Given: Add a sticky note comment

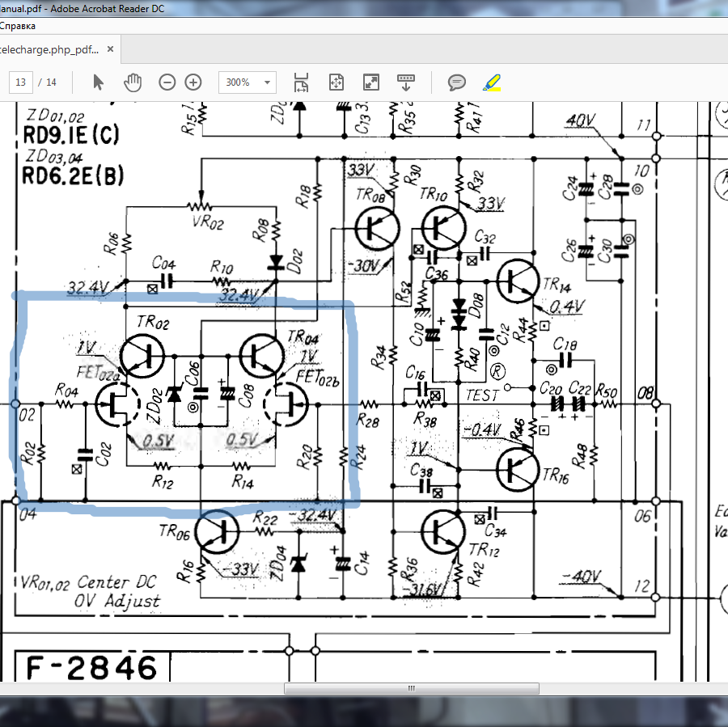Looking at the screenshot, I should tap(457, 82).
